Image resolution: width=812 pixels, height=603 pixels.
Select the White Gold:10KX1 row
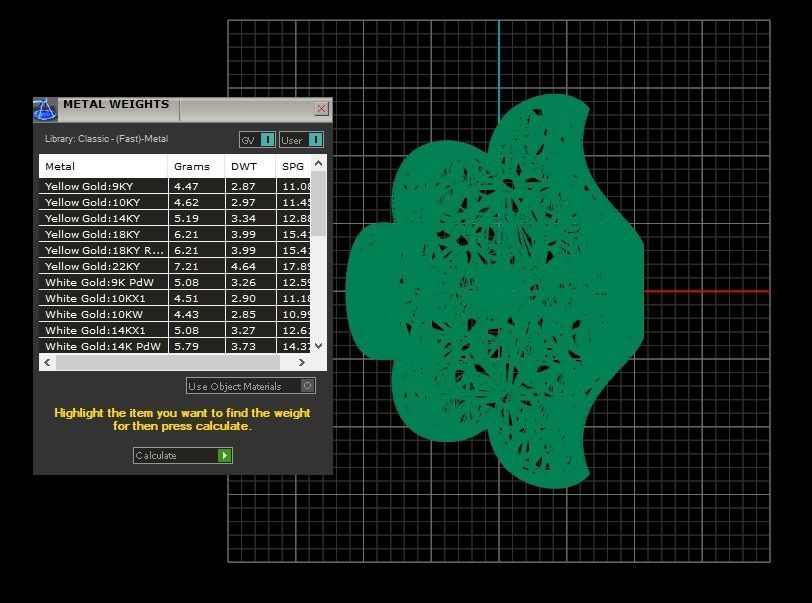(175, 298)
